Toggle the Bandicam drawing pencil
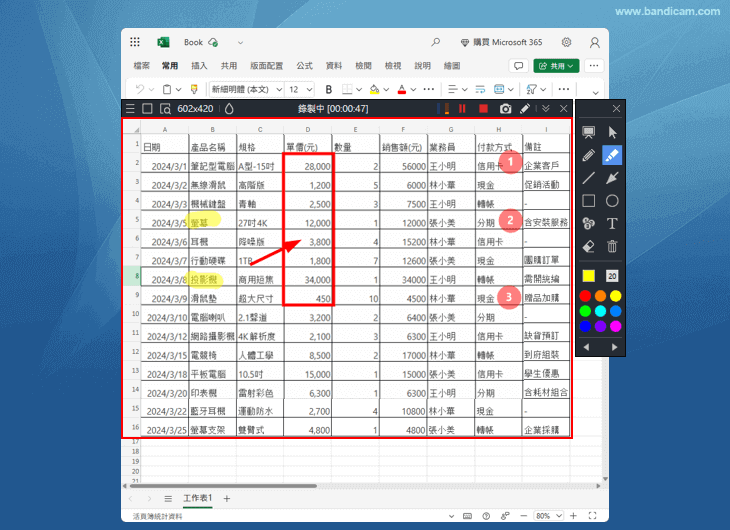This screenshot has width=730, height=530. coord(525,109)
